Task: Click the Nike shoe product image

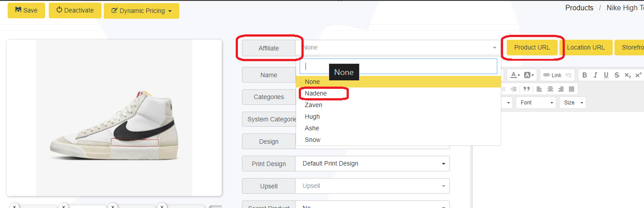Action: (114, 118)
